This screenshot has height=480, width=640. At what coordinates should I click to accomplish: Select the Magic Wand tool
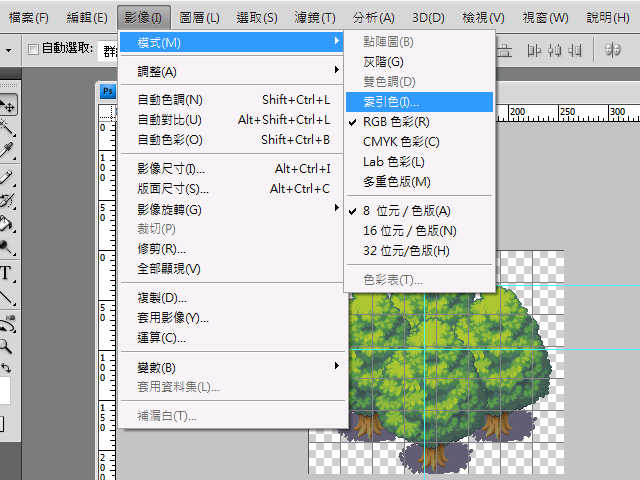coord(7,128)
